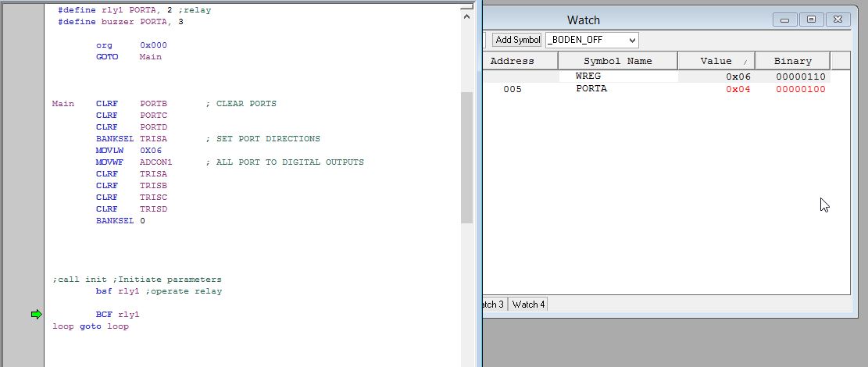Click the PORTA address 005 cell
The image size is (868, 367).
click(512, 89)
